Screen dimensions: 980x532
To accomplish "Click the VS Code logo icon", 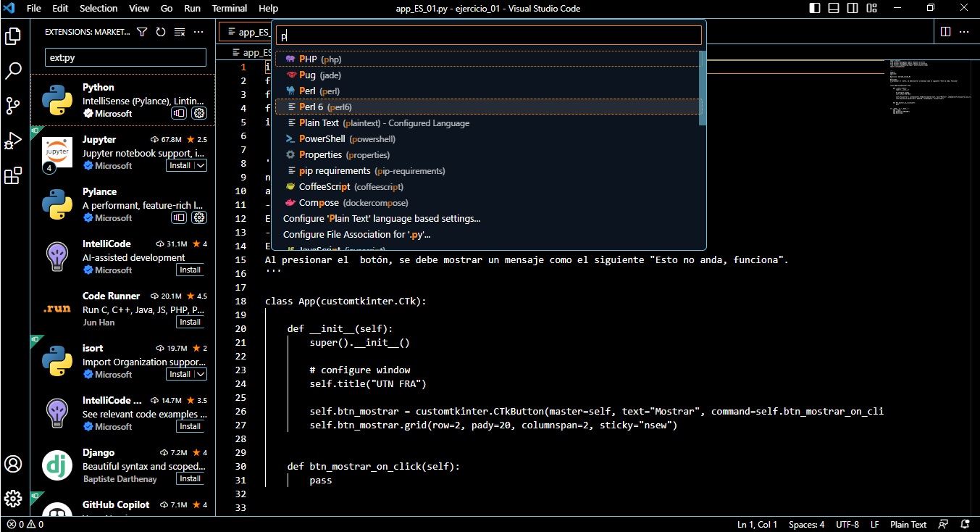I will click(x=9, y=8).
